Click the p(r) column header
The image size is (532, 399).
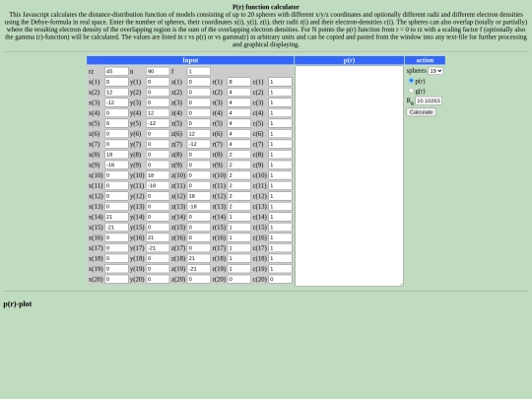(349, 60)
